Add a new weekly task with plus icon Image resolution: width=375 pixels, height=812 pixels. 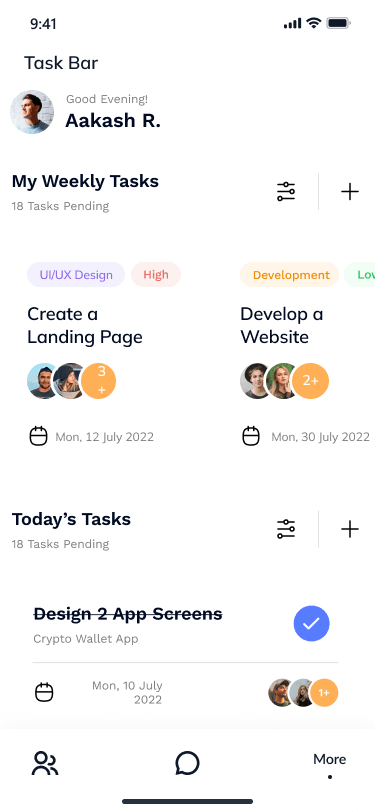pos(350,192)
